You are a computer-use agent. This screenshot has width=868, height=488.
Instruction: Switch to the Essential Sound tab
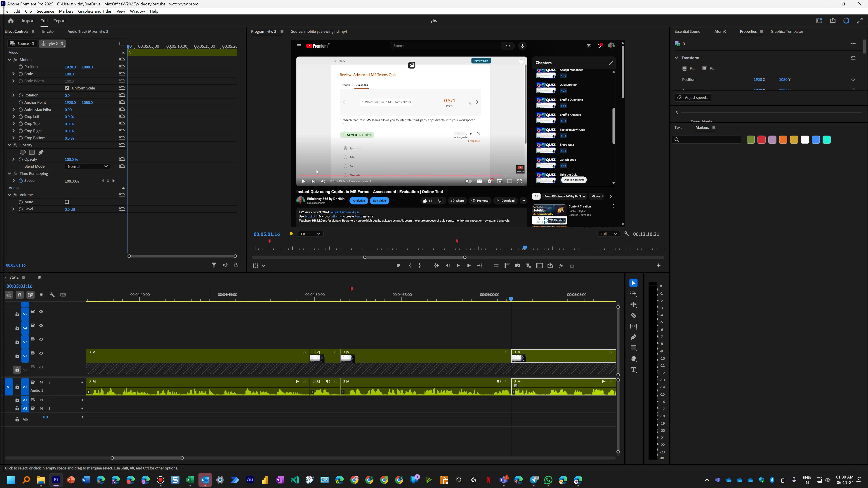click(x=687, y=31)
